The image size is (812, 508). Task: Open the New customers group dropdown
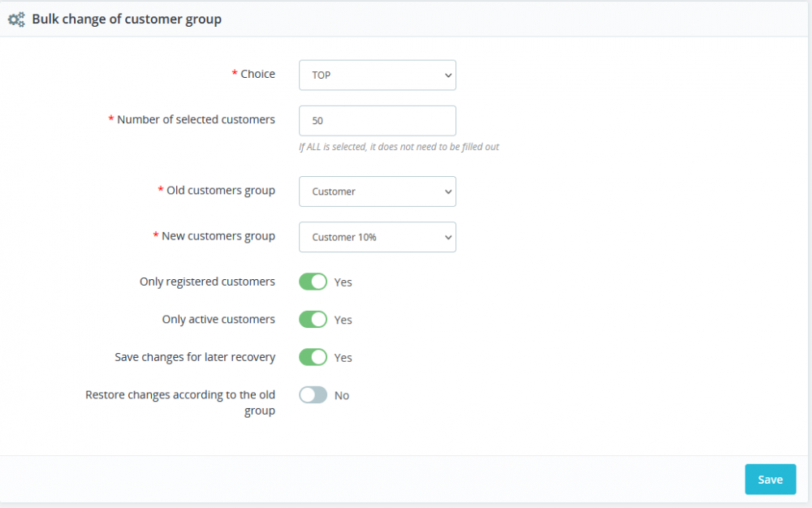[x=378, y=237]
